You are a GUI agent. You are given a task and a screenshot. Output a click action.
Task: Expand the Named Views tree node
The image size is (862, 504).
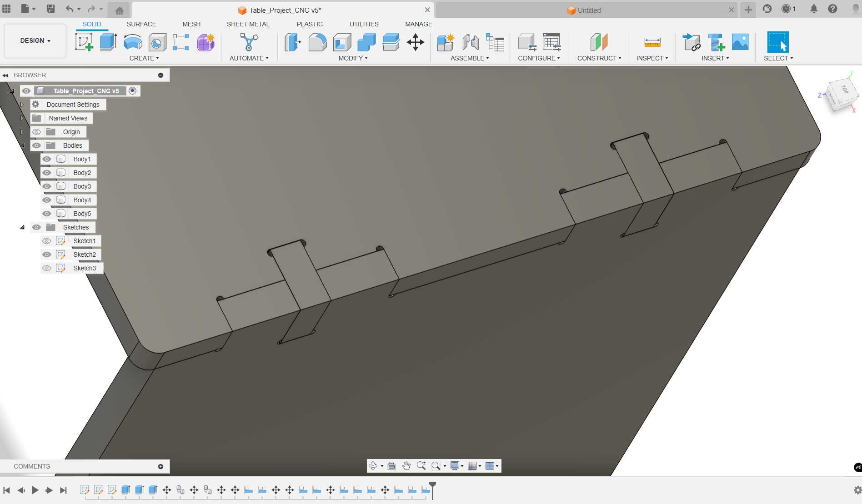(22, 118)
